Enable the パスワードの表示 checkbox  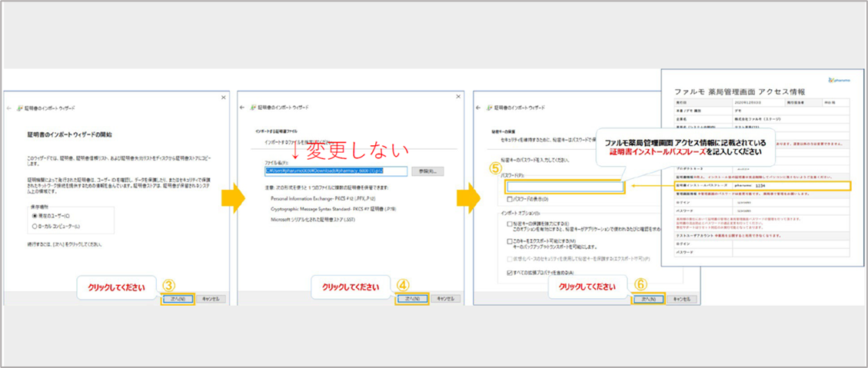click(510, 199)
